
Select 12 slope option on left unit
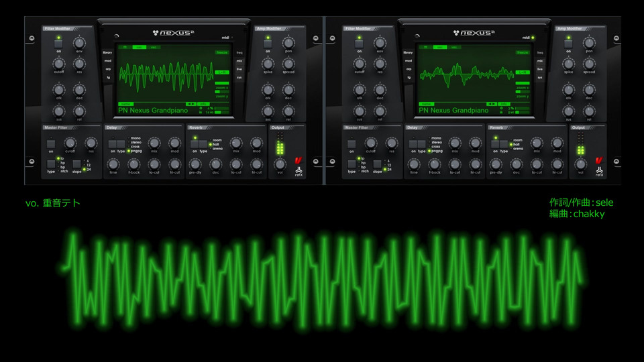tap(87, 165)
